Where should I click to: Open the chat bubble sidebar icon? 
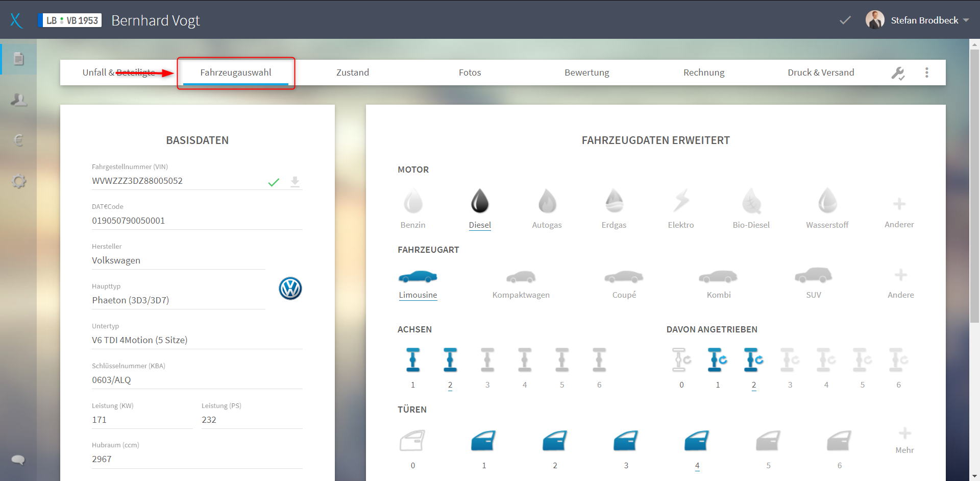[x=18, y=460]
